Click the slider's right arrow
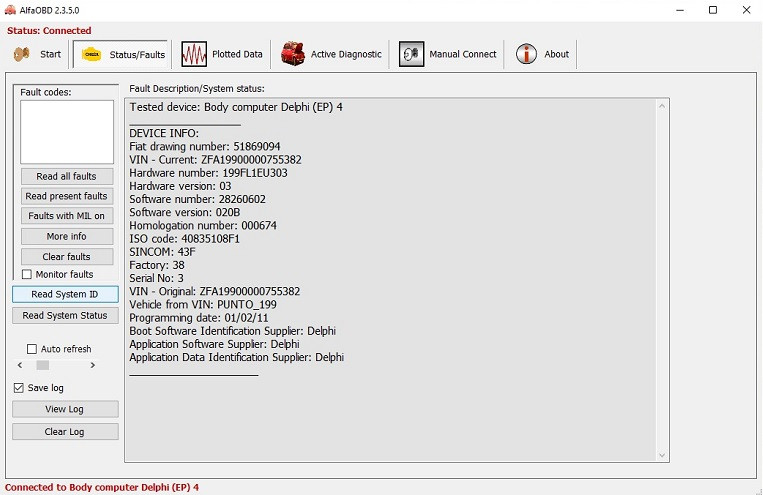763x495 pixels. click(93, 366)
